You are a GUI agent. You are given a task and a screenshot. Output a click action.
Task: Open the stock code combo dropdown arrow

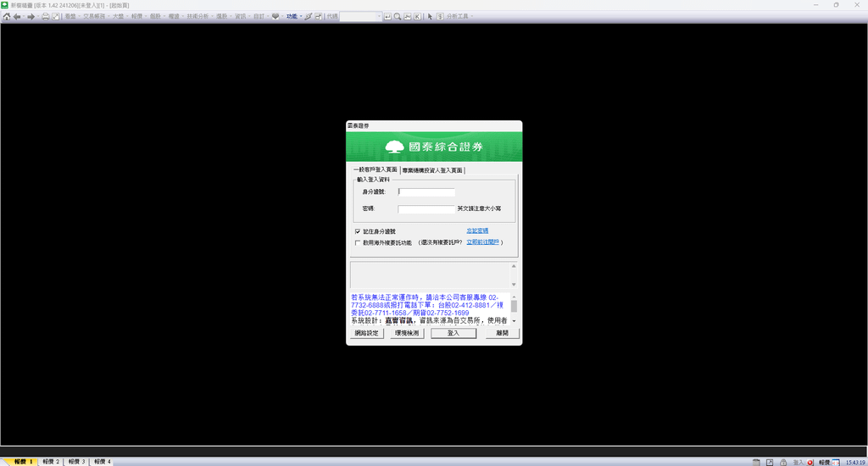point(379,17)
